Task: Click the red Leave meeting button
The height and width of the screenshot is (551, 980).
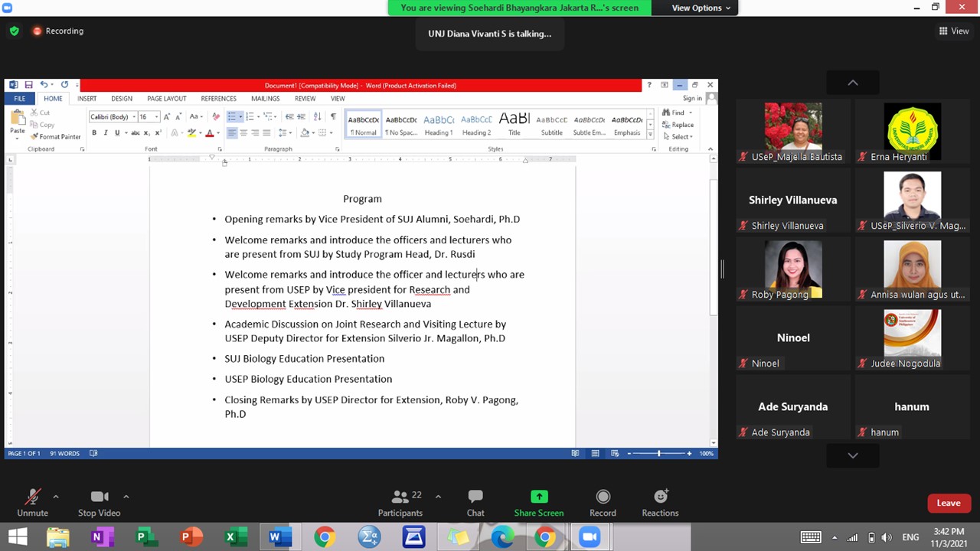Action: (x=949, y=503)
